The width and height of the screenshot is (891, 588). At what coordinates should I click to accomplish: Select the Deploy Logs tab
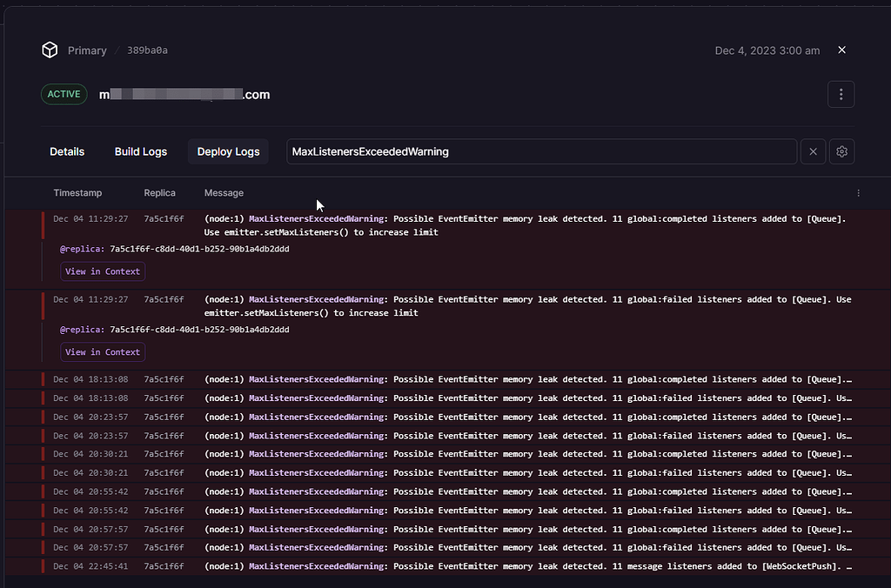click(228, 150)
